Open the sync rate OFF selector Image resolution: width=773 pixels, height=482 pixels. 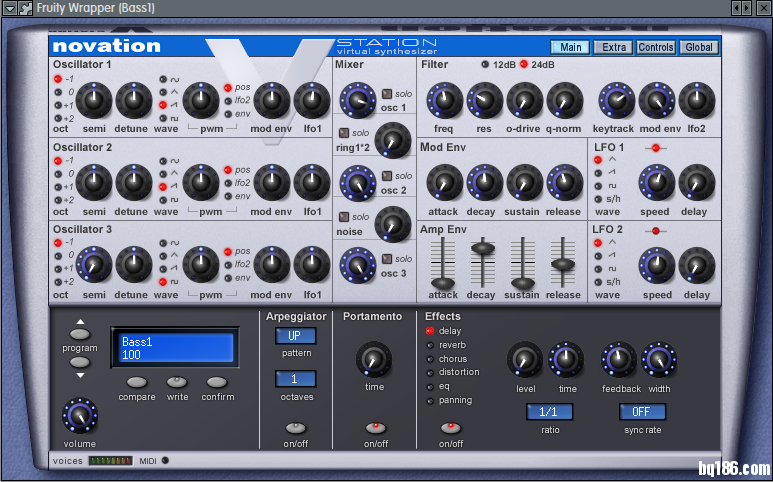tap(641, 412)
